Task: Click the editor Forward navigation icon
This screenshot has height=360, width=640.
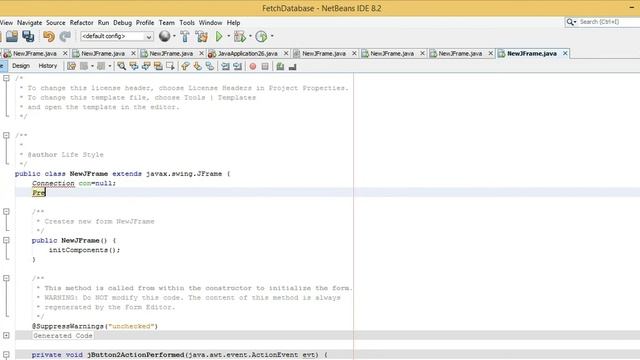Action: [101, 66]
